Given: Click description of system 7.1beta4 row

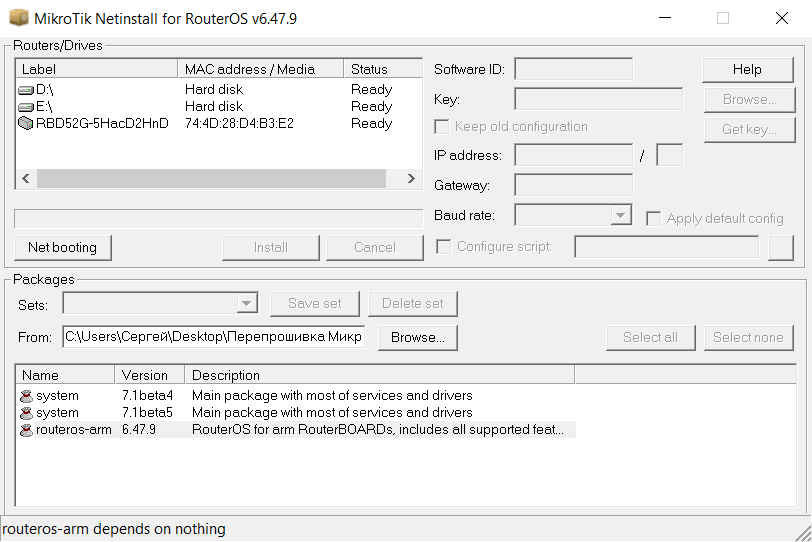Looking at the screenshot, I should [x=332, y=396].
